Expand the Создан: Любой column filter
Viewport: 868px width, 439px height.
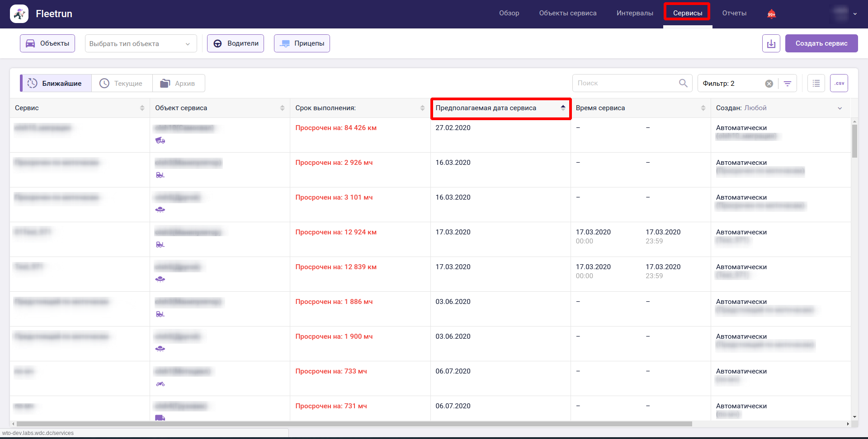point(840,108)
